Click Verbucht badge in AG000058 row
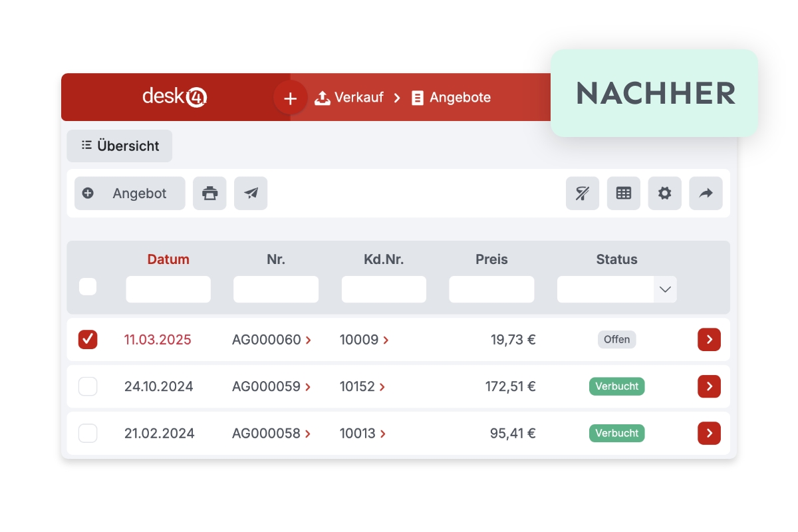Viewport: 798px width, 532px height. click(616, 434)
